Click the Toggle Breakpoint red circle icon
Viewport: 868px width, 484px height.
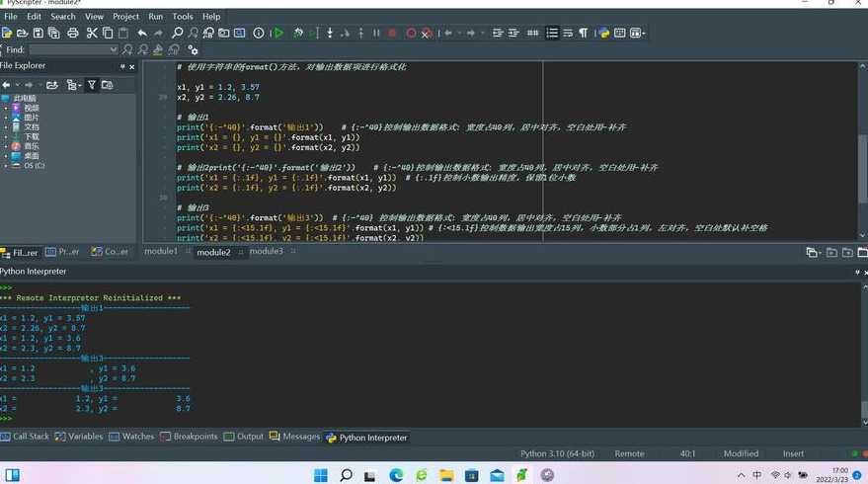coord(412,34)
